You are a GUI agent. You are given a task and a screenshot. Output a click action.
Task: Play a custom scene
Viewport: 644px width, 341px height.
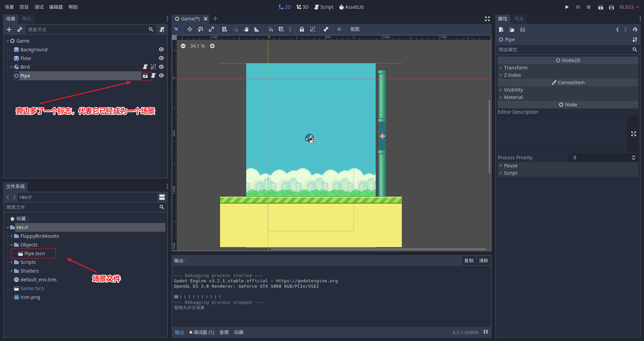(611, 7)
